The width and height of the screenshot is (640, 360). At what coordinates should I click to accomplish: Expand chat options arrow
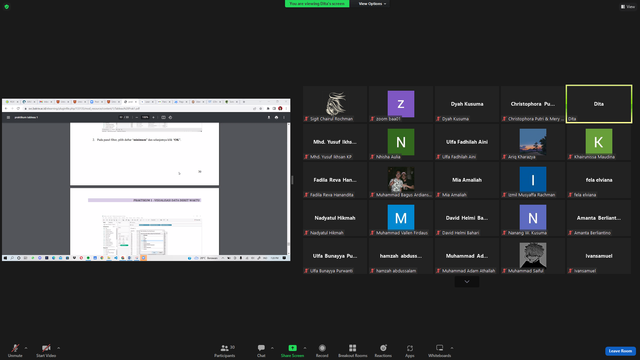[272, 348]
